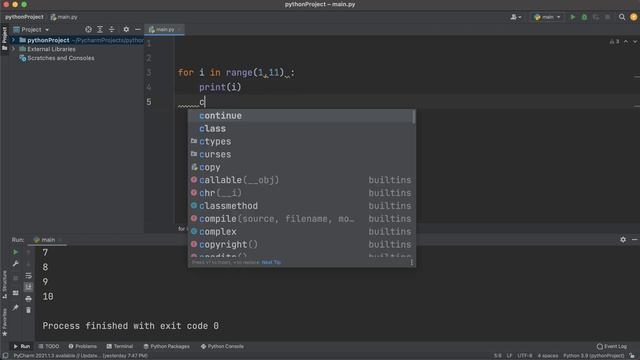This screenshot has width=640, height=360.
Task: Click the completion popup scrollbar
Action: tap(413, 117)
